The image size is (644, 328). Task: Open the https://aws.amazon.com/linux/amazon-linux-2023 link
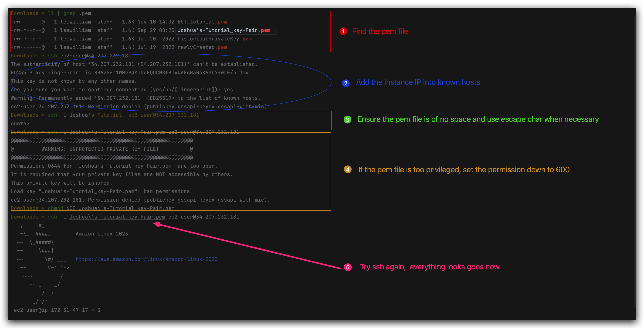(x=147, y=259)
